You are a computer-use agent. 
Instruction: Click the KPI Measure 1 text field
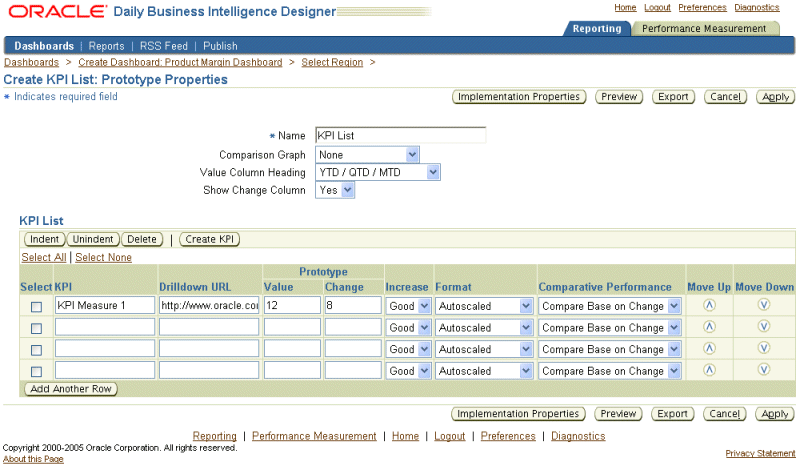[105, 305]
